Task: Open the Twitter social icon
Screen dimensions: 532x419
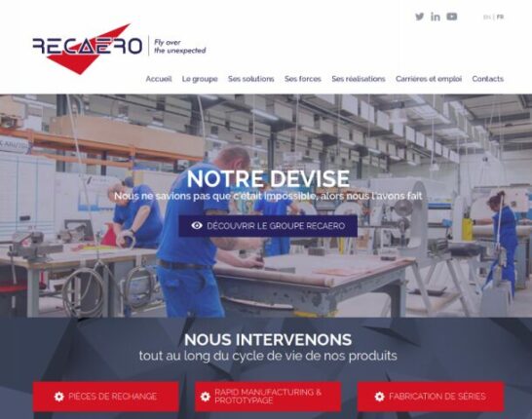Action: click(x=419, y=17)
